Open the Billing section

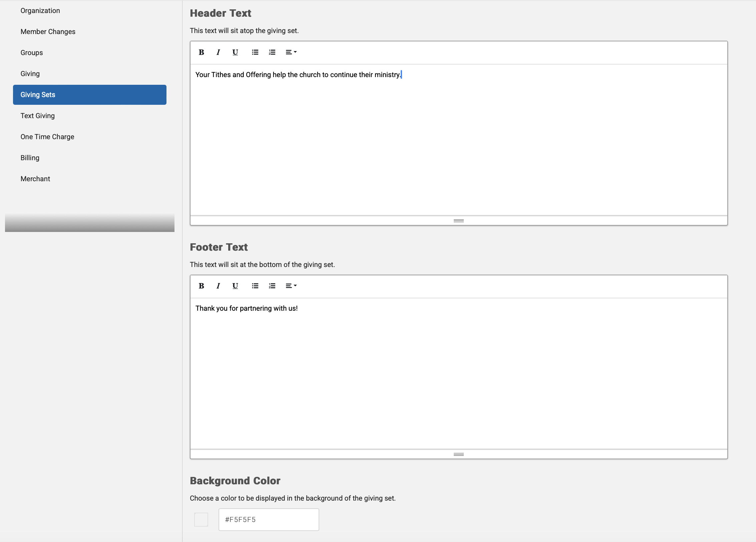pyautogui.click(x=30, y=158)
